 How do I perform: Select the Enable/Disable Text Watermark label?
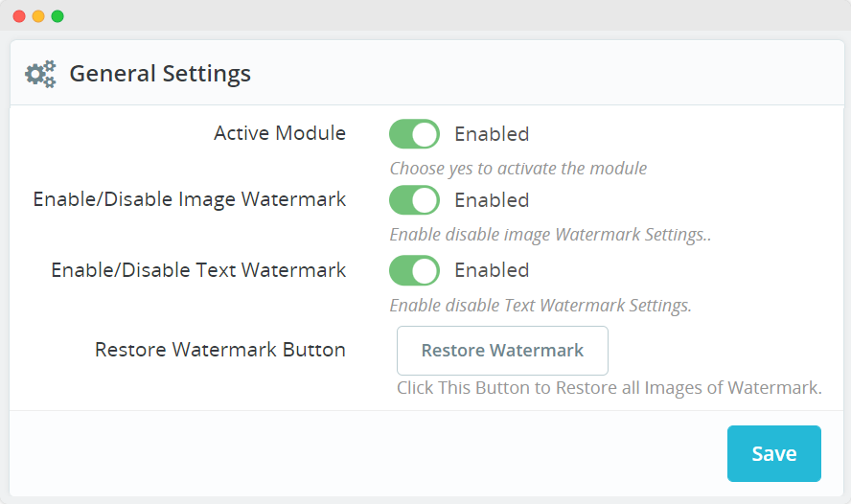198,270
